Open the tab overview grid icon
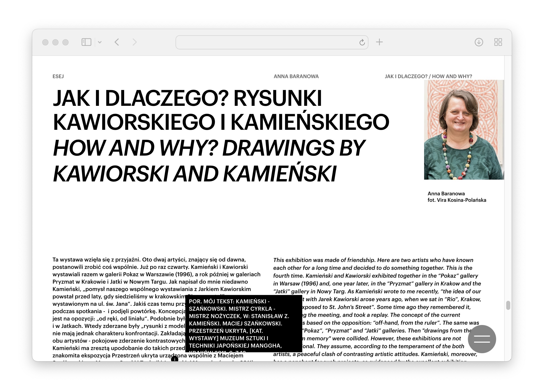This screenshot has height=392, width=547. [498, 42]
